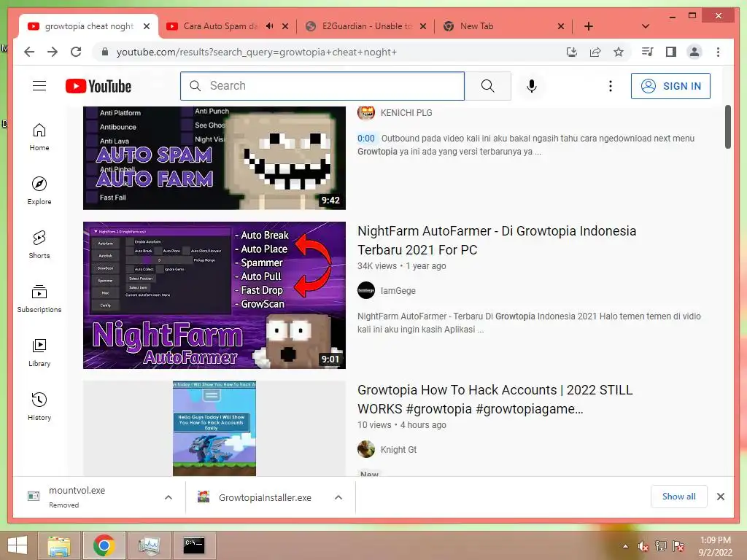747x560 pixels.
Task: Click taskbar clock showing 1:09 PM
Action: (715, 546)
